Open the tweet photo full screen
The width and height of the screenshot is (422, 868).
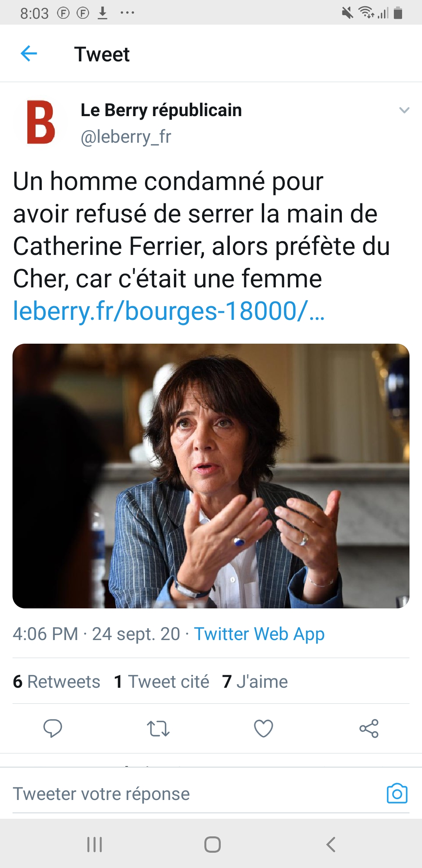click(x=211, y=476)
